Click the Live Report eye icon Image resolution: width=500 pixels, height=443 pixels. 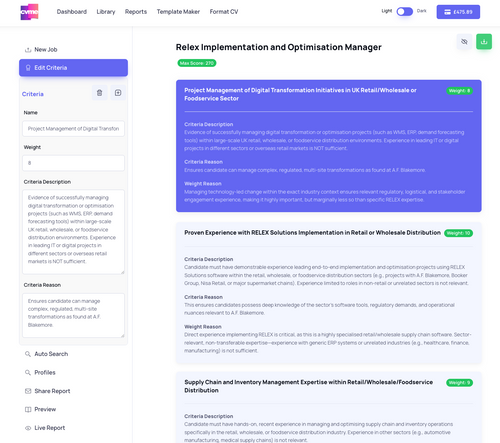click(28, 428)
